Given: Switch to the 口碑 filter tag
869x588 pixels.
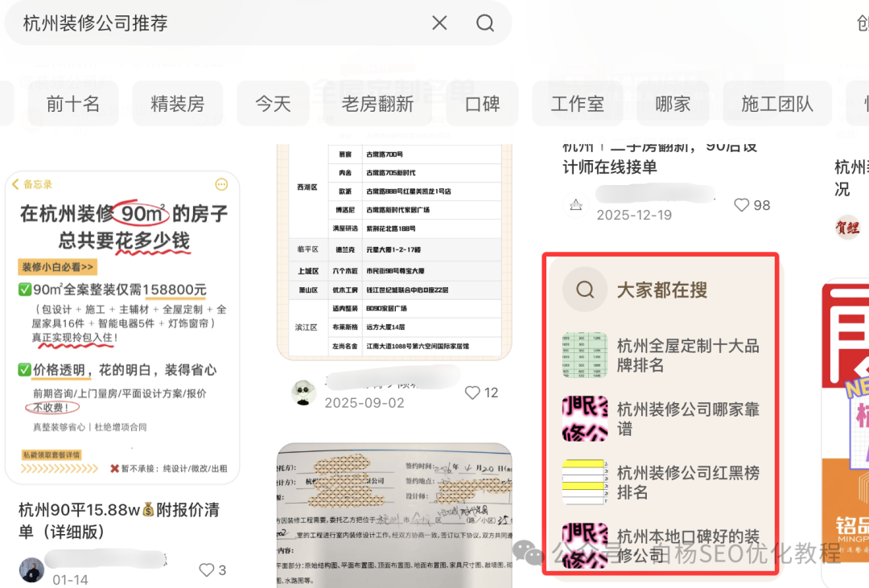Looking at the screenshot, I should click(483, 104).
